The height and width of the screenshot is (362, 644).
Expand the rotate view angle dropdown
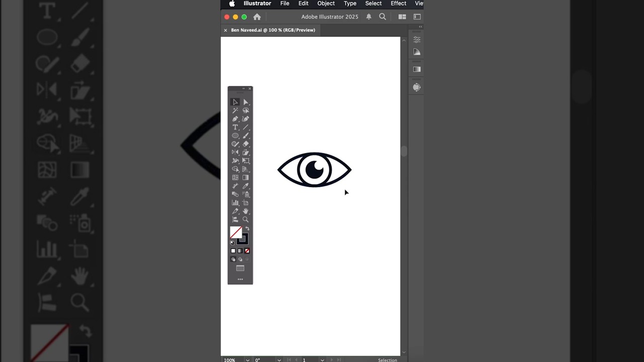tap(279, 359)
